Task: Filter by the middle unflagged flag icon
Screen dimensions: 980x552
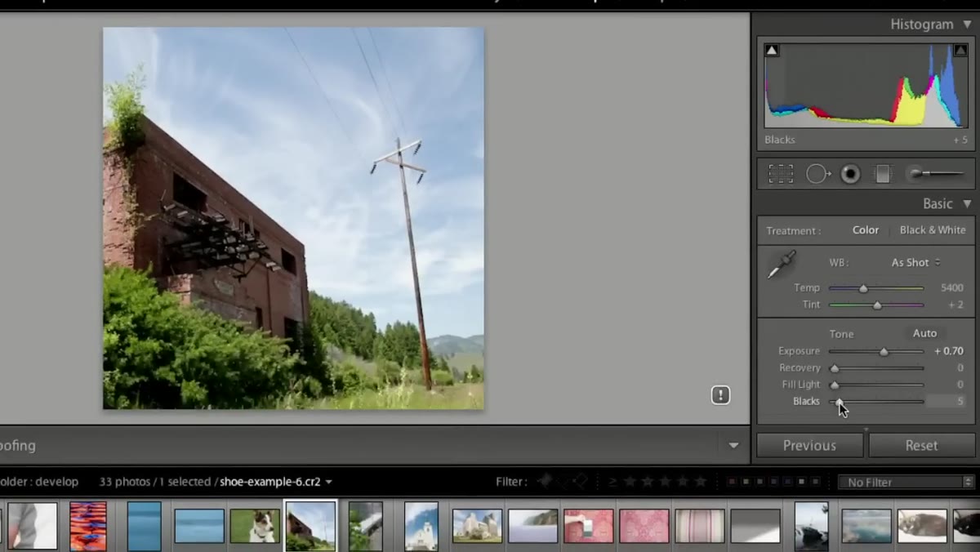Action: pyautogui.click(x=563, y=482)
